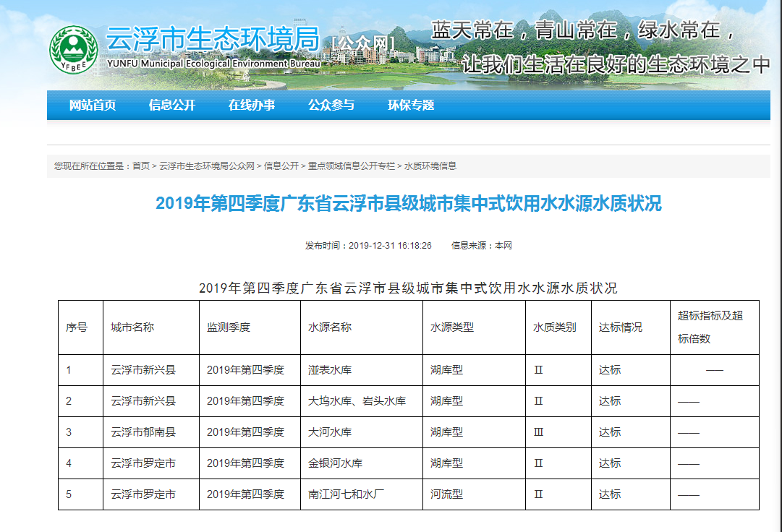The height and width of the screenshot is (532, 782).
Task: Click the 云浮市生态环境局 site title text
Action: point(212,40)
